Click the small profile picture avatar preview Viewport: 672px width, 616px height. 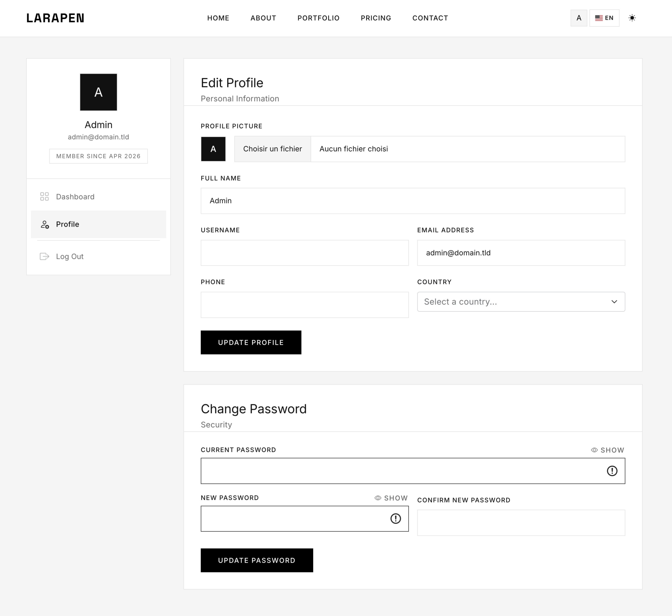(213, 149)
